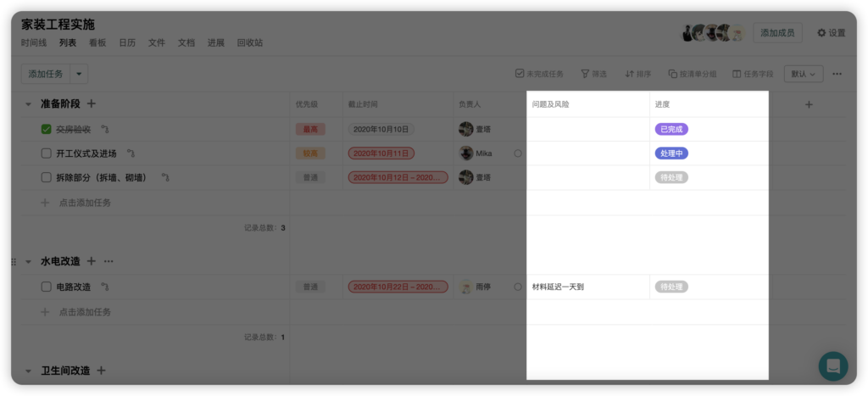Click the subtask icon next to 电路改造
This screenshot has width=868, height=396.
[105, 287]
